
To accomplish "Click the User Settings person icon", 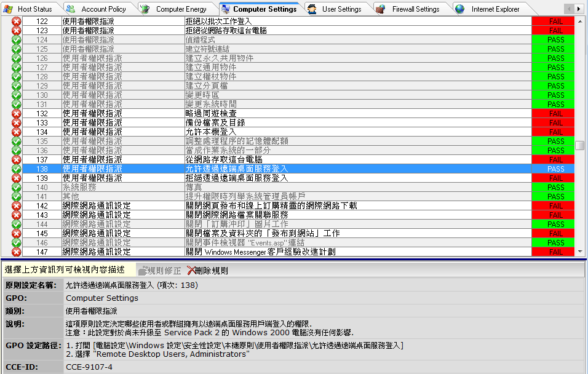I will point(312,9).
